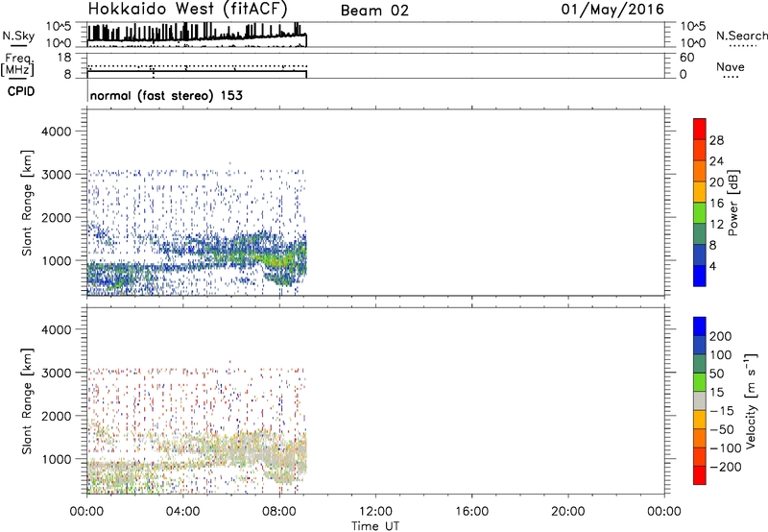
Task: Click the 60 Nave axis tick label
Action: (686, 58)
